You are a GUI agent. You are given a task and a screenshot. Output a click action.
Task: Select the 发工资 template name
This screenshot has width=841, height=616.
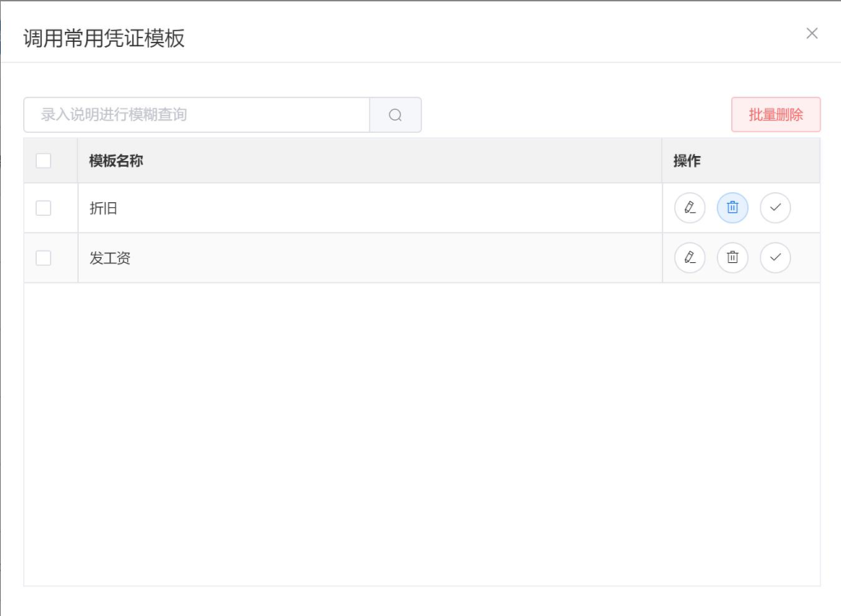point(110,258)
